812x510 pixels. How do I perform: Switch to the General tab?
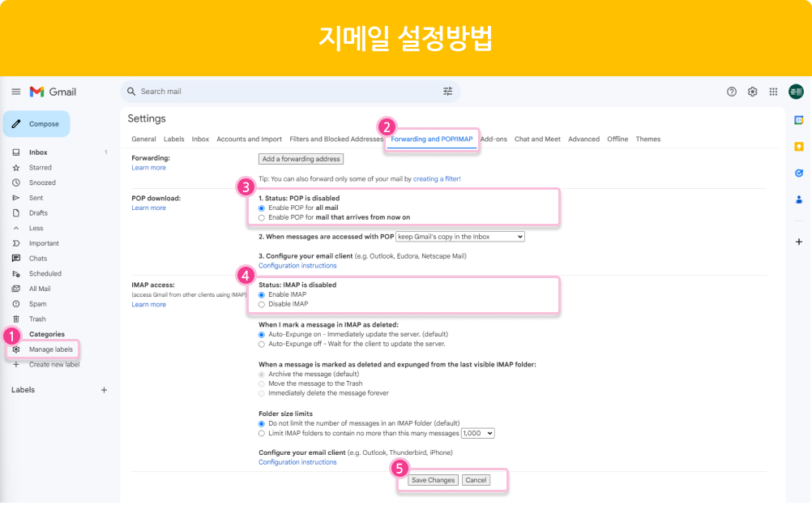pyautogui.click(x=143, y=139)
